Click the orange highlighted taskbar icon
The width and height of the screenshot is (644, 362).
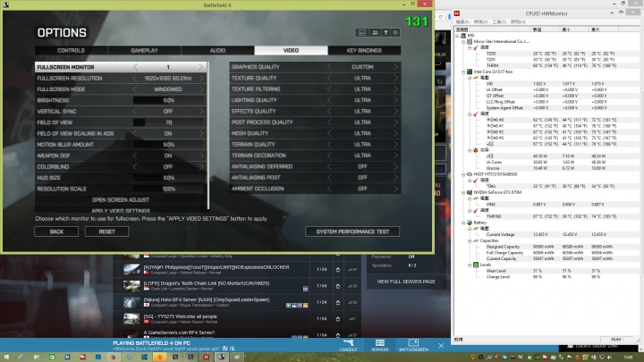(159, 357)
